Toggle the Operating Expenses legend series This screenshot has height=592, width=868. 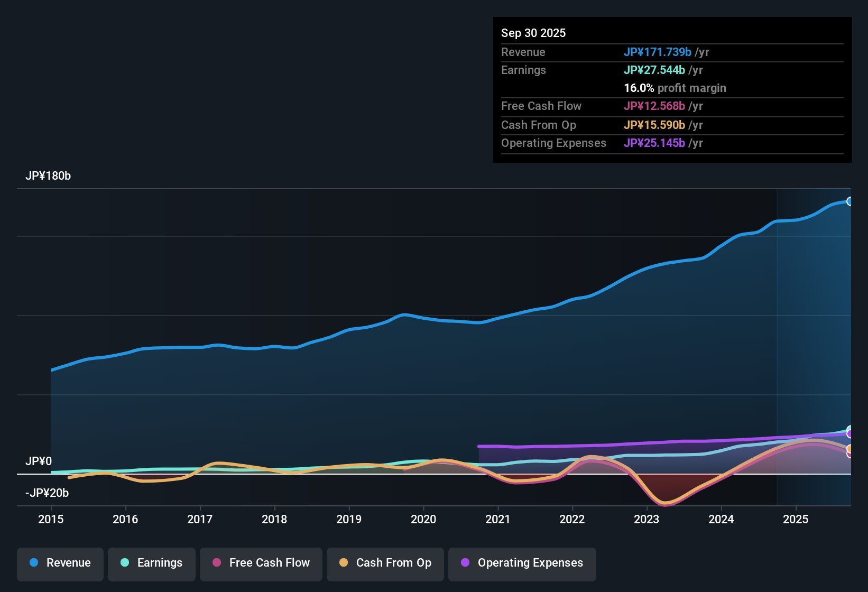(522, 564)
